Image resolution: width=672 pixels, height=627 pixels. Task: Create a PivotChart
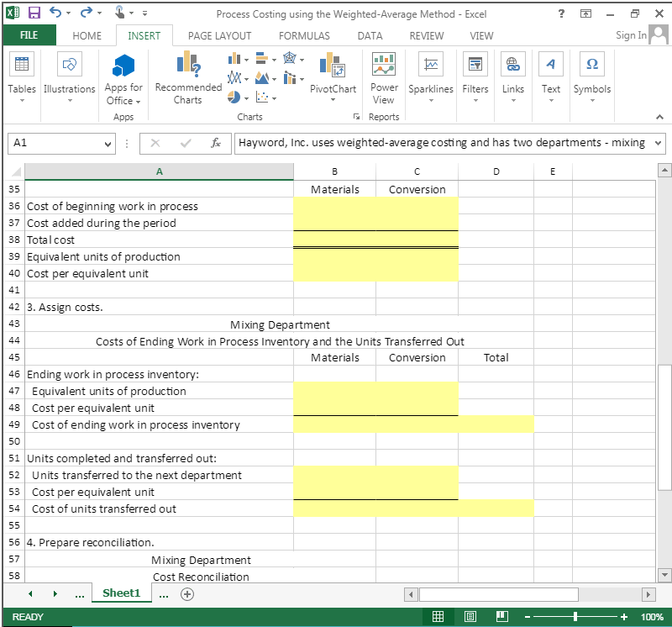(x=333, y=78)
